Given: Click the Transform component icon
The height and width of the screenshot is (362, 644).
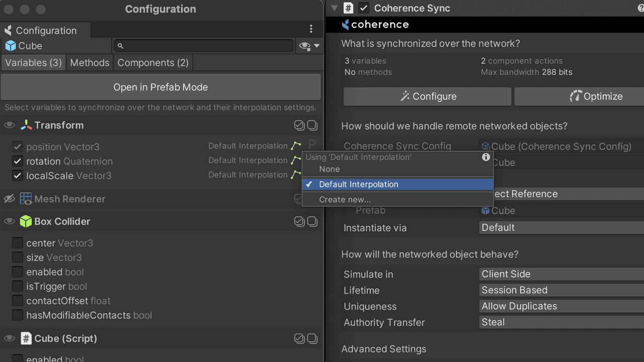Looking at the screenshot, I should [26, 125].
